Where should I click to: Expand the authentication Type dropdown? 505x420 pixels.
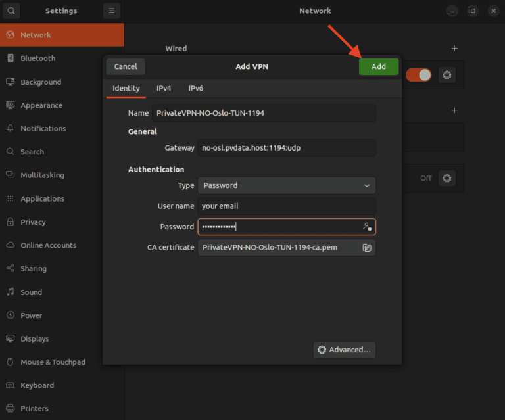click(x=286, y=185)
